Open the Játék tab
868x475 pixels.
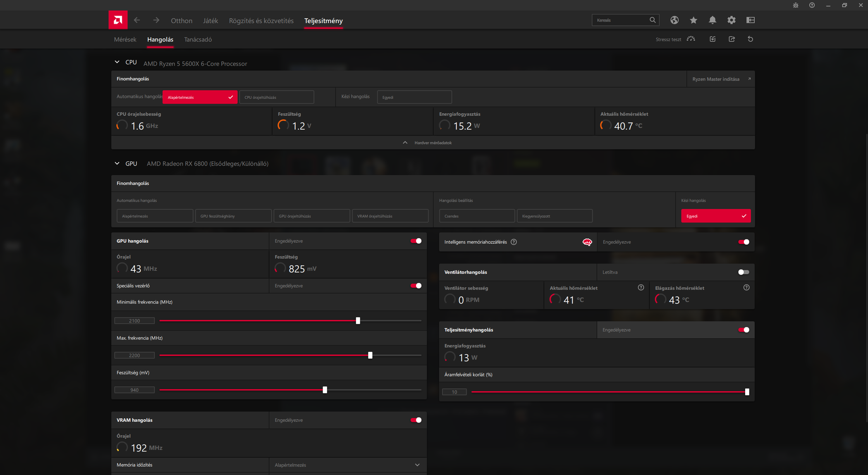210,20
